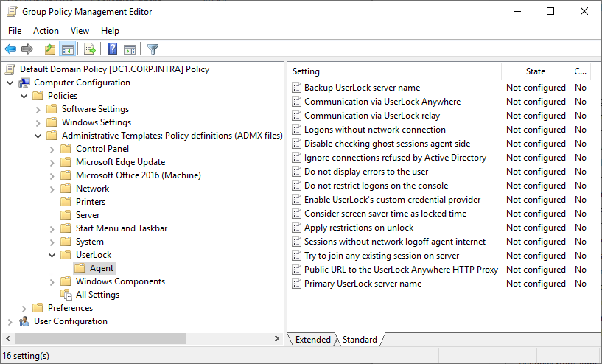Switch to the Extended tab
This screenshot has height=364, width=602.
[x=312, y=340]
